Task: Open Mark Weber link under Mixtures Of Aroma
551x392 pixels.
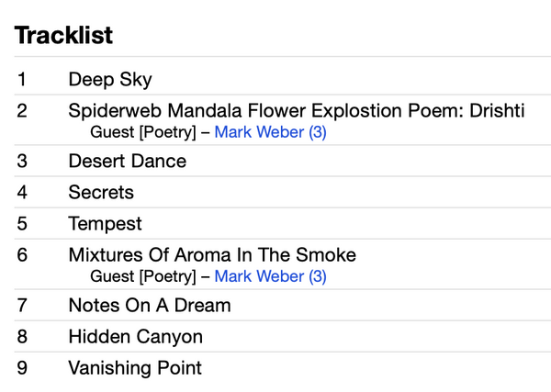Action: pos(270,276)
